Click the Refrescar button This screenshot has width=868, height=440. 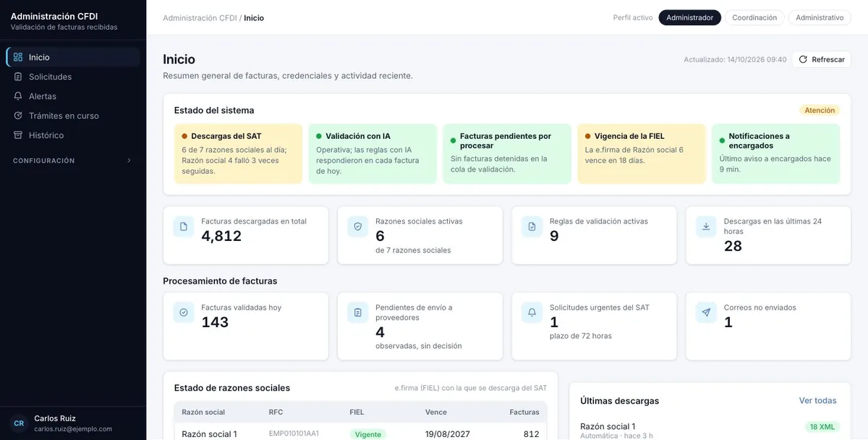[x=822, y=59]
